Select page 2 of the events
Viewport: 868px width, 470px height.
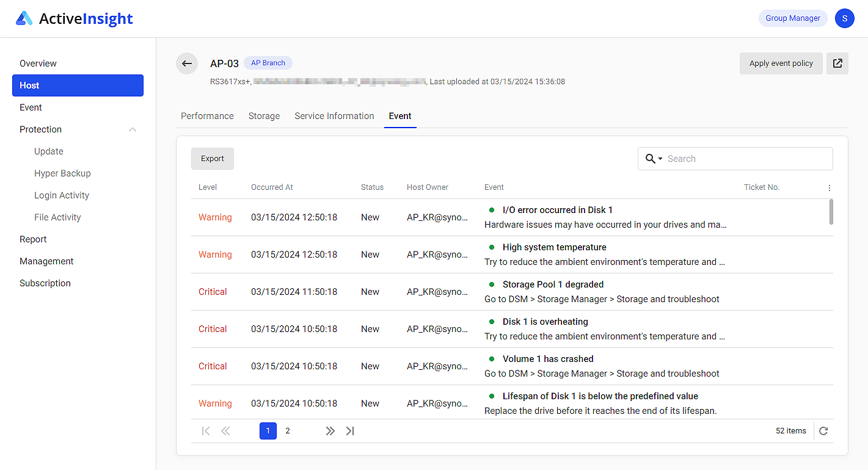[287, 430]
